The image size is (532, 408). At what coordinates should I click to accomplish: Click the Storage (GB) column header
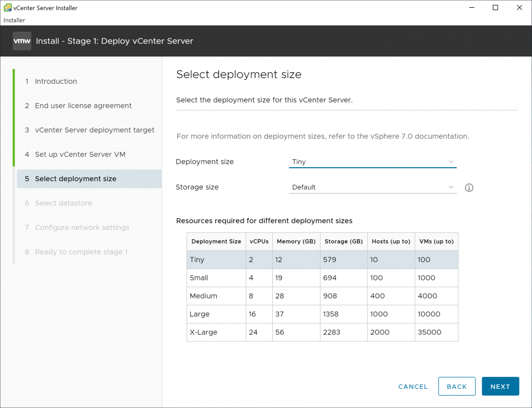click(344, 241)
